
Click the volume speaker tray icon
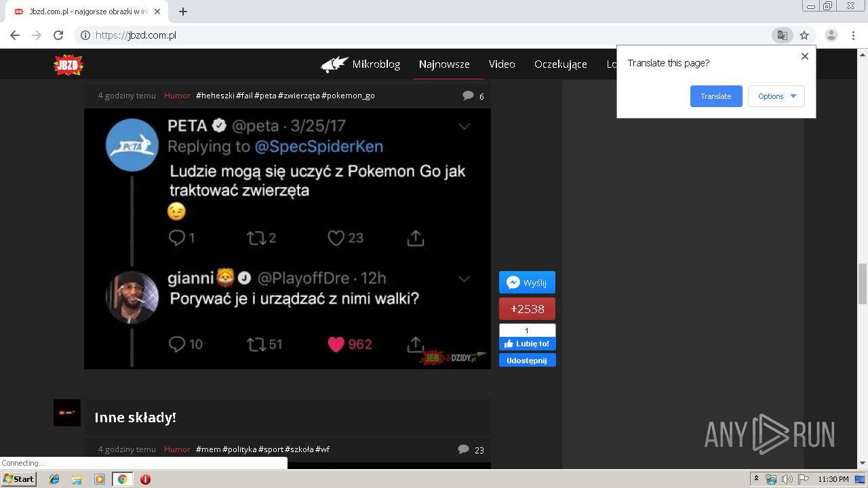click(787, 479)
